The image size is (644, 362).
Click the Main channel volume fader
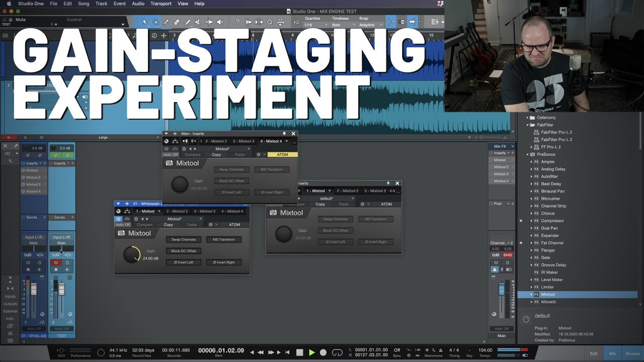pyautogui.click(x=501, y=289)
